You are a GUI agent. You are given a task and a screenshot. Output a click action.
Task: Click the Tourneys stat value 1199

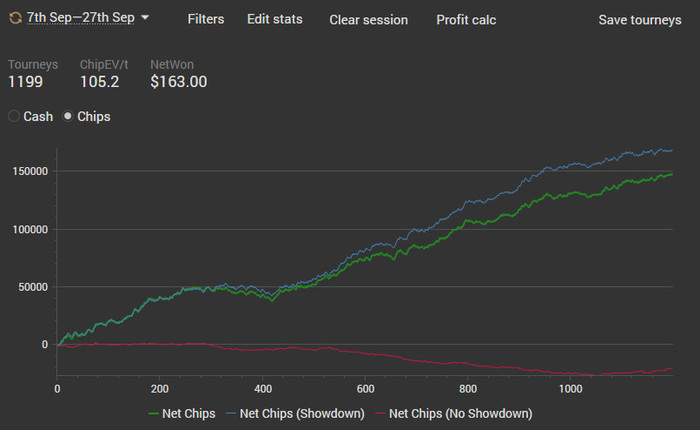pyautogui.click(x=25, y=82)
